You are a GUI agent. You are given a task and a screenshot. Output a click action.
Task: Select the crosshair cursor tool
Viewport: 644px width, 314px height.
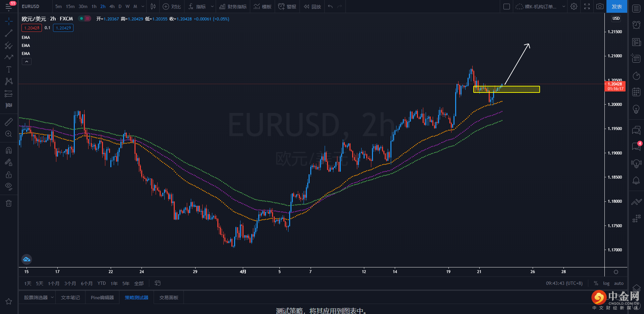point(9,21)
